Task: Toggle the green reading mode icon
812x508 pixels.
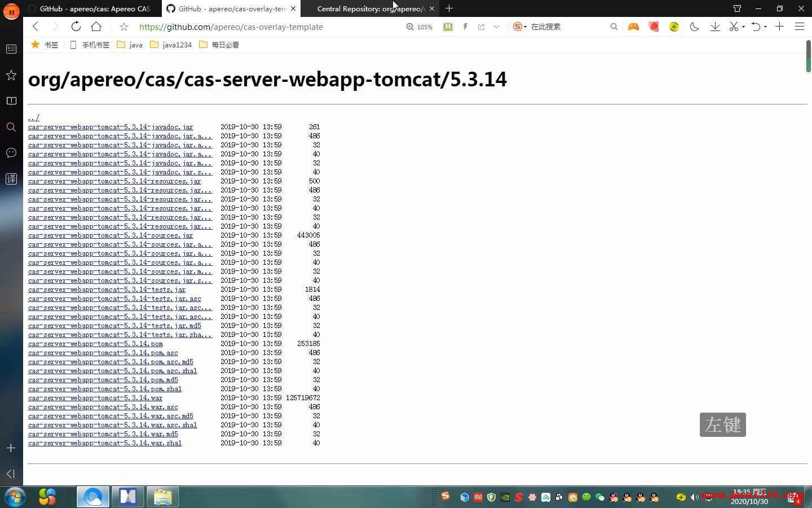Action: [x=448, y=27]
